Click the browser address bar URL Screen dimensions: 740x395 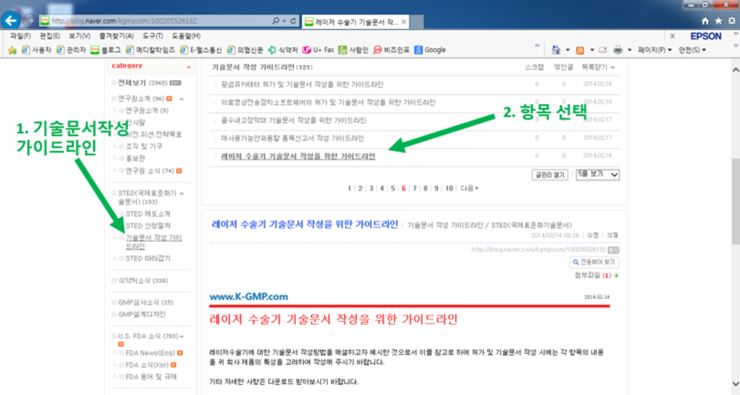tap(124, 21)
